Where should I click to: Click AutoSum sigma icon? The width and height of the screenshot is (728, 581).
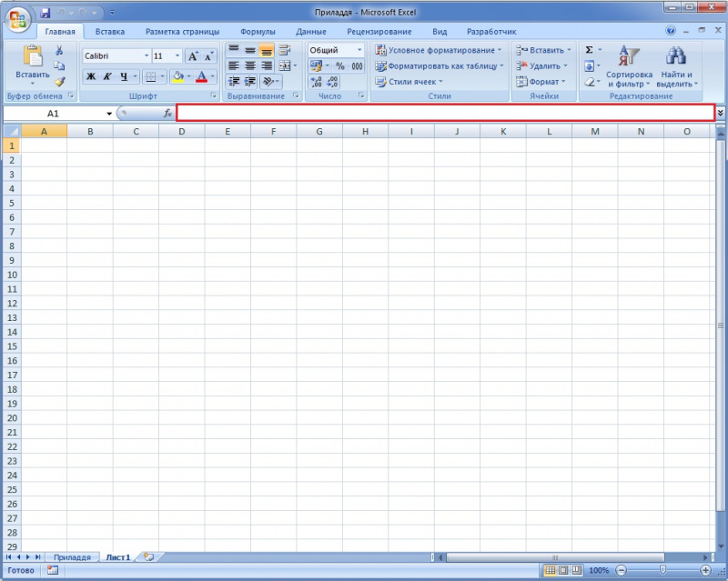pos(589,50)
